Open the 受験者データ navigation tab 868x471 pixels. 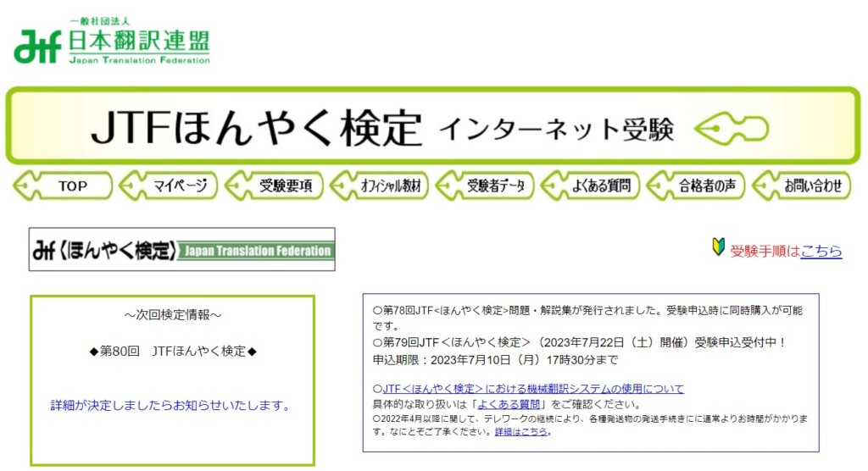pyautogui.click(x=485, y=186)
